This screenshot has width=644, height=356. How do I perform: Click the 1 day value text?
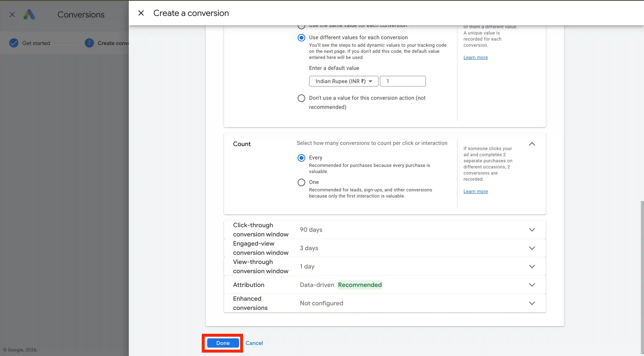coord(307,266)
